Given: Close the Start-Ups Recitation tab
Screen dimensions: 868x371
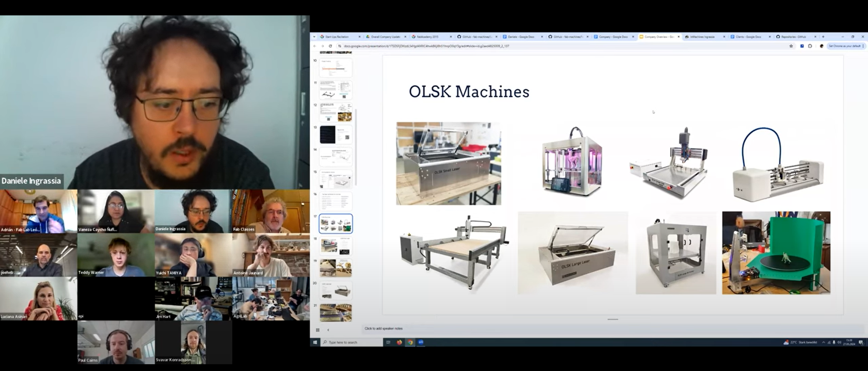Looking at the screenshot, I should coord(359,37).
